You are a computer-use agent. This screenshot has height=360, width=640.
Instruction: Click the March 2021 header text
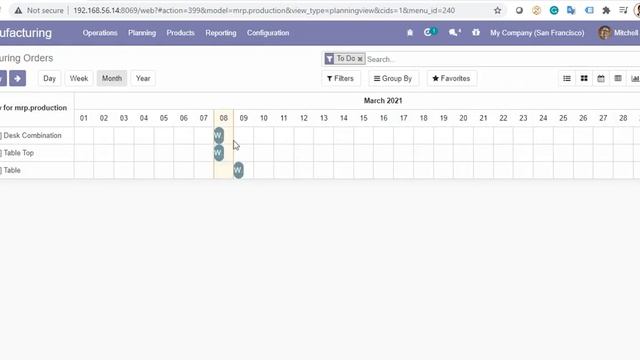(x=383, y=101)
